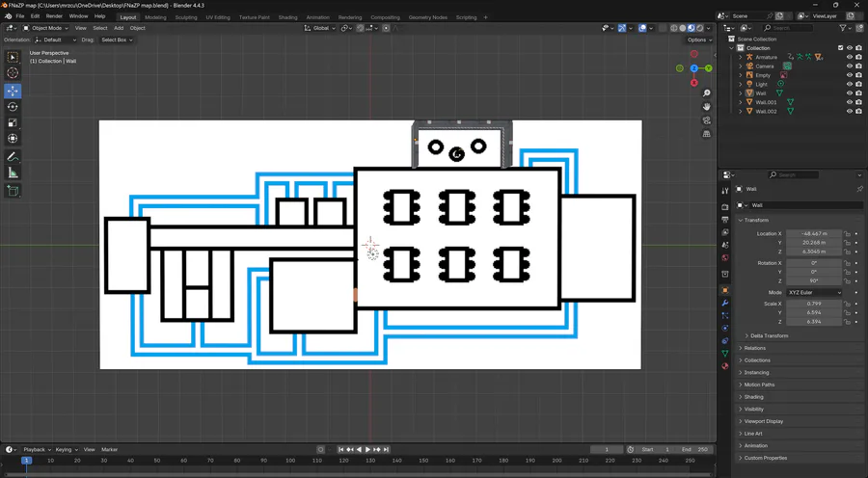This screenshot has width=868, height=478.
Task: Click the viewport zoom magnifier icon
Action: [706, 93]
